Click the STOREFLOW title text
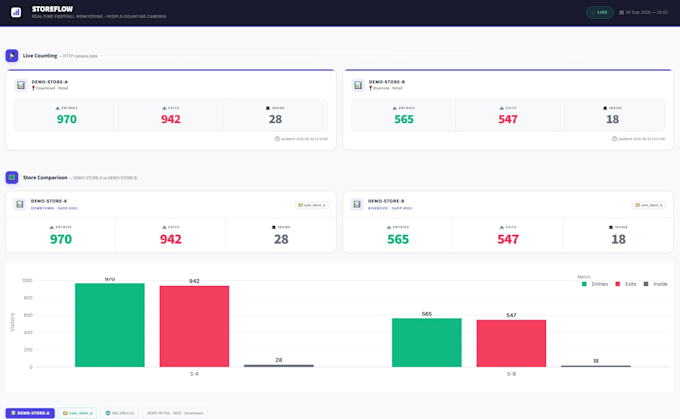680x419 pixels. (52, 9)
